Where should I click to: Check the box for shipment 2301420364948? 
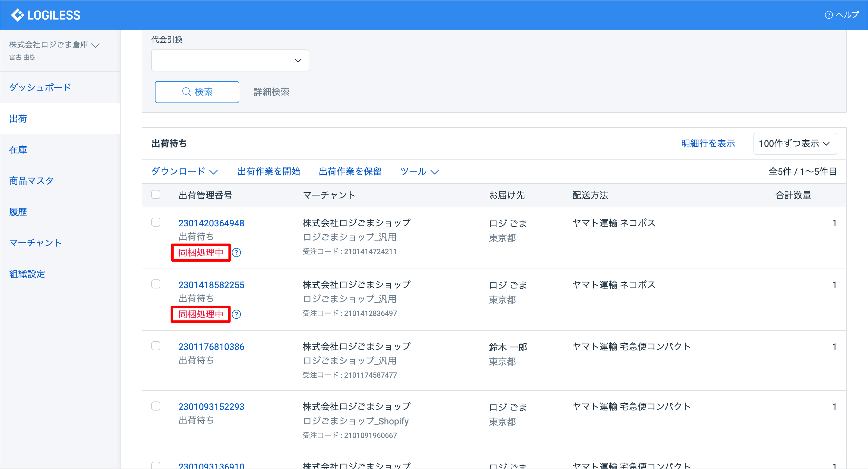[x=156, y=222]
